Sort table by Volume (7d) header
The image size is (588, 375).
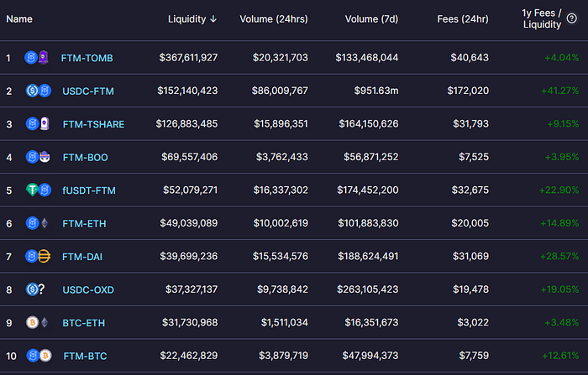tap(371, 19)
